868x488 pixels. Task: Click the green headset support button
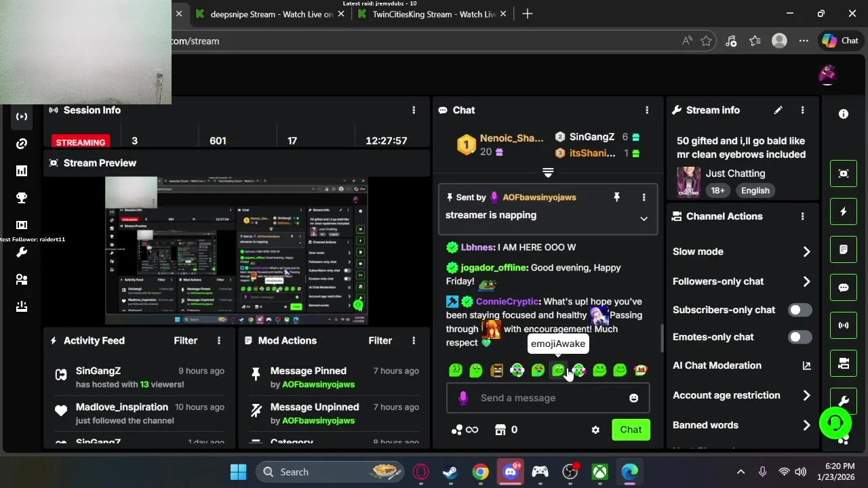coord(835,424)
